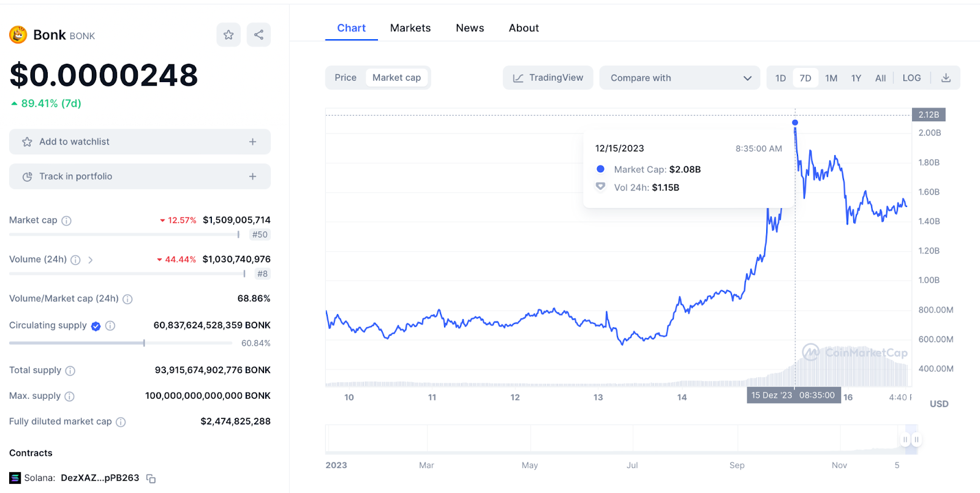The height and width of the screenshot is (493, 980).
Task: Select the 1Y time range
Action: coord(856,78)
